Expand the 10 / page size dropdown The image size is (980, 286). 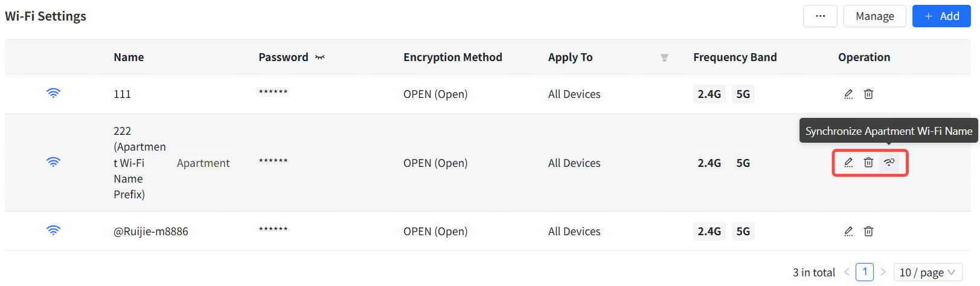tap(927, 273)
